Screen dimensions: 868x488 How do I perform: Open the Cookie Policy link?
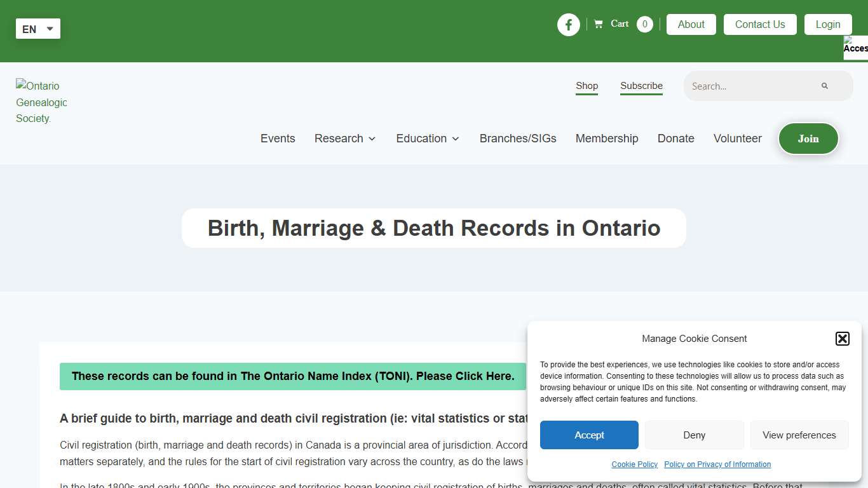634,464
